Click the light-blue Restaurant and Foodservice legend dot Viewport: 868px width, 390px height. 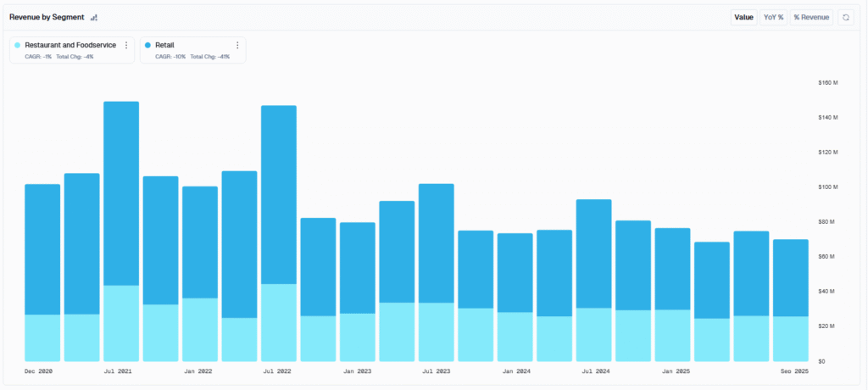click(18, 46)
